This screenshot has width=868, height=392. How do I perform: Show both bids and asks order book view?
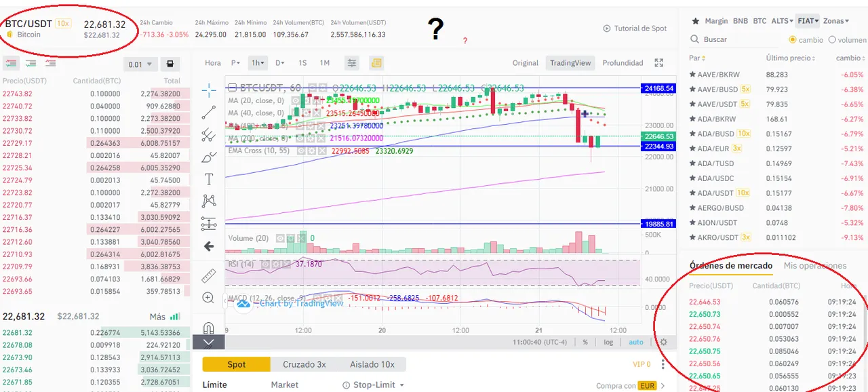coord(11,64)
